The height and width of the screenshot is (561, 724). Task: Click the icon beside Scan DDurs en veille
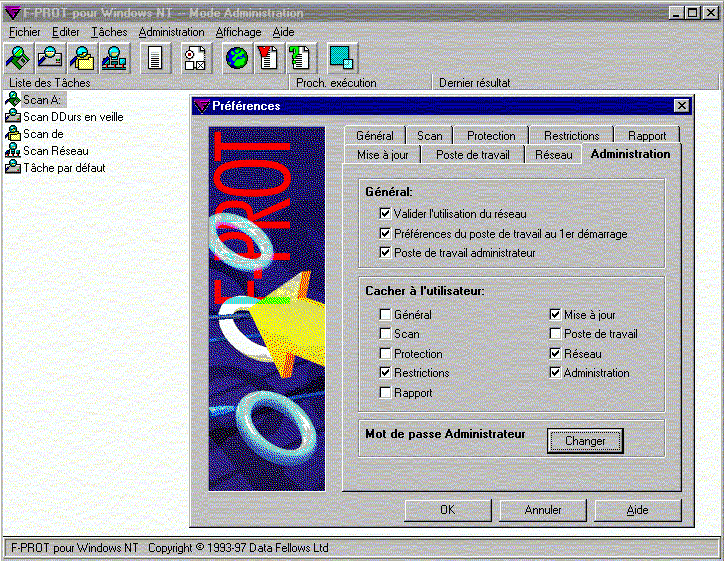(13, 116)
